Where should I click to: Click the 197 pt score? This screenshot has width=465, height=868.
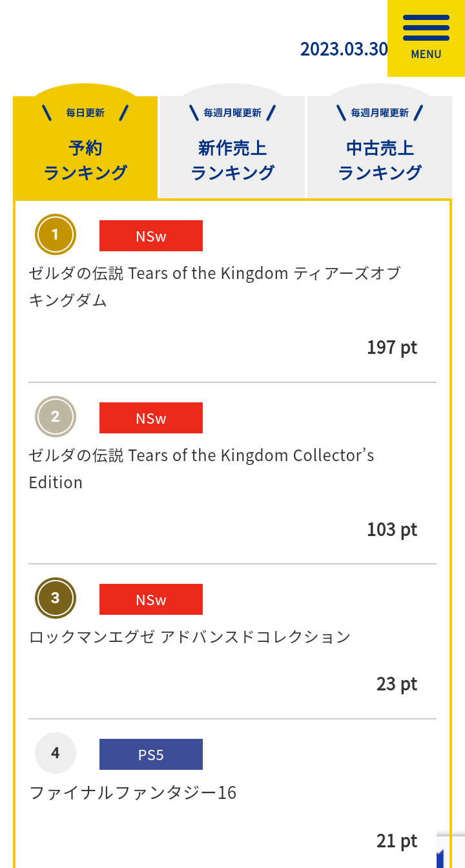coord(392,347)
